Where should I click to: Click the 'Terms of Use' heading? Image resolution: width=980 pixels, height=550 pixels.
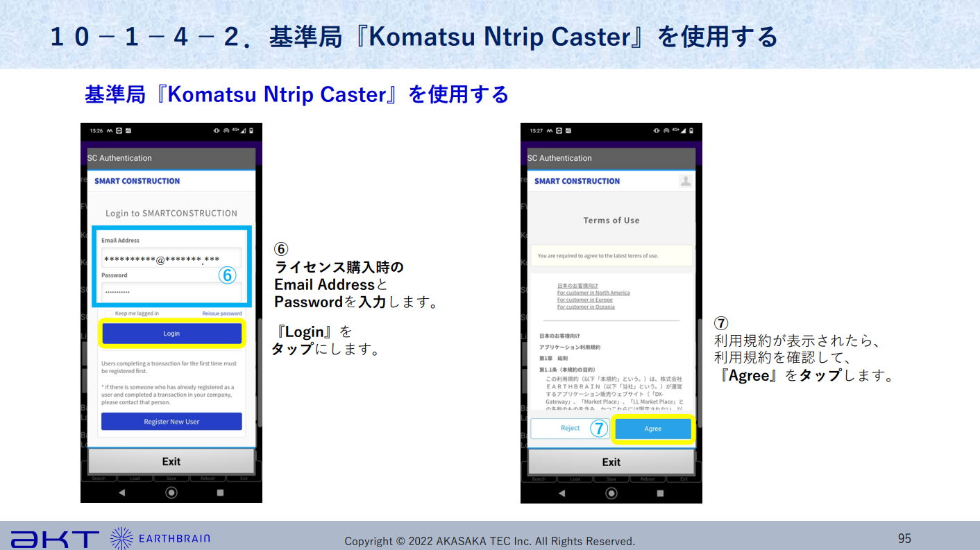(x=611, y=220)
